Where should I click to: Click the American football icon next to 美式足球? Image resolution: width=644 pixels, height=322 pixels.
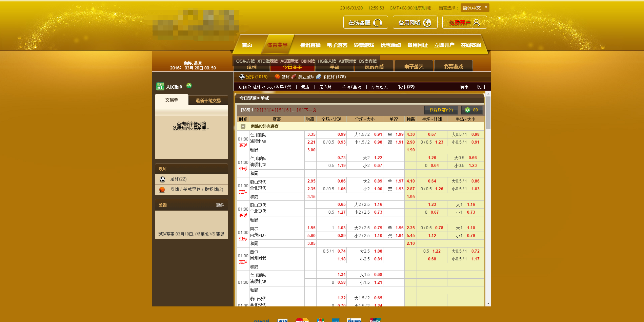click(x=294, y=77)
